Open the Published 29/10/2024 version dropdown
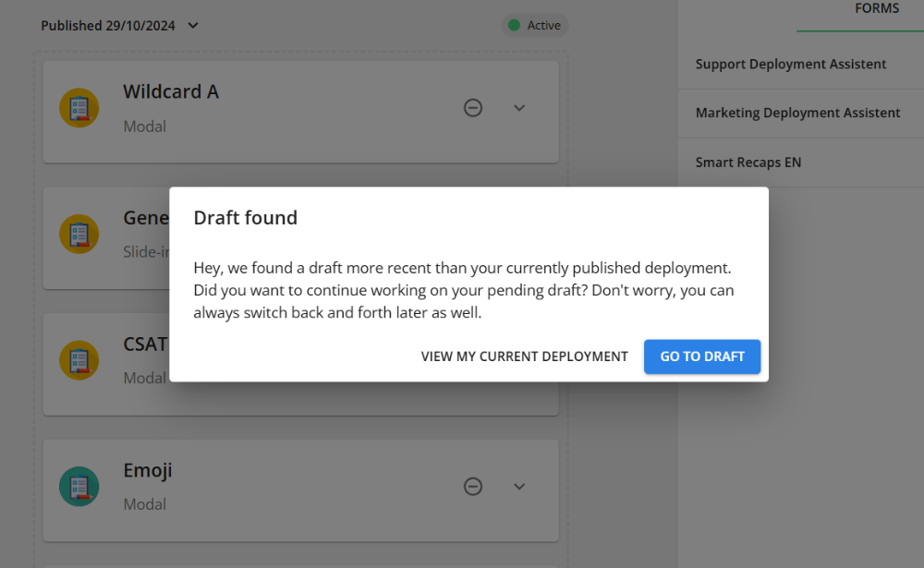This screenshot has height=568, width=924. click(x=119, y=25)
